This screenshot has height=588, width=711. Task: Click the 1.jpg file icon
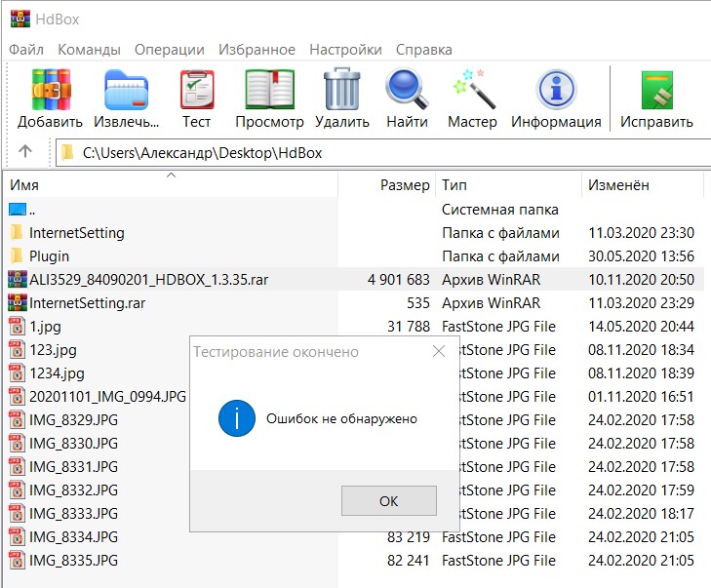pos(17,326)
